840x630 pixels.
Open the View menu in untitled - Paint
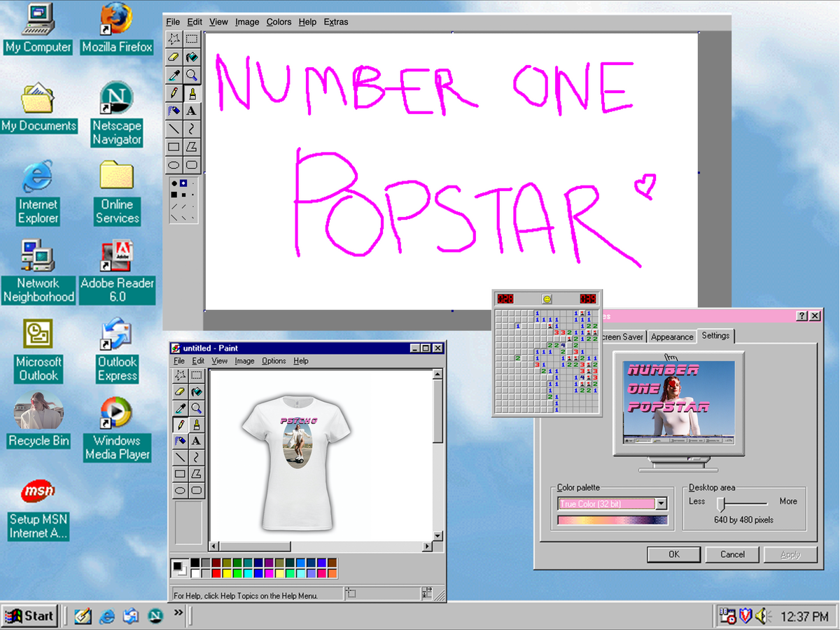coord(220,361)
